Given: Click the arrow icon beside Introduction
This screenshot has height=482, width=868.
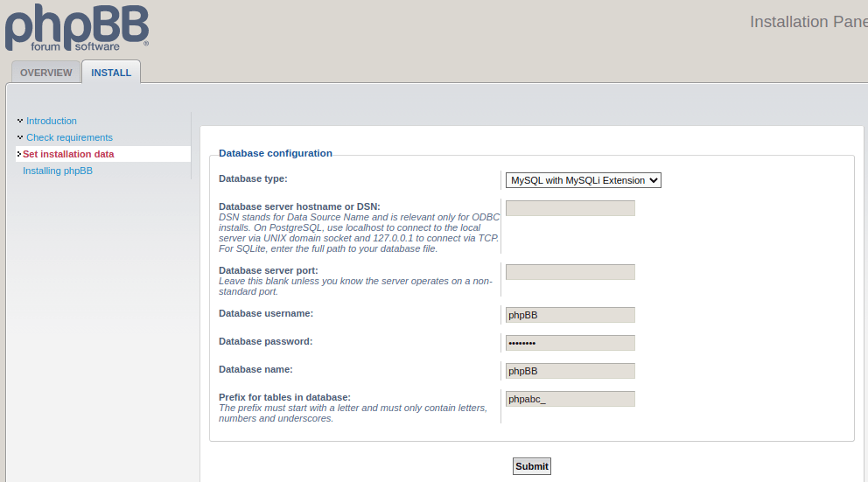Looking at the screenshot, I should pos(20,121).
